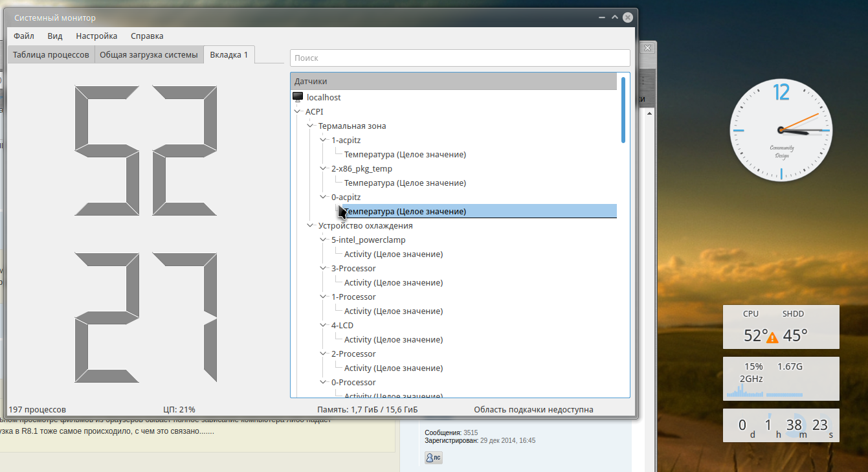Image resolution: width=868 pixels, height=472 pixels.
Task: Click the 15% 2GHz CPU load graph widget
Action: pyautogui.click(x=744, y=378)
